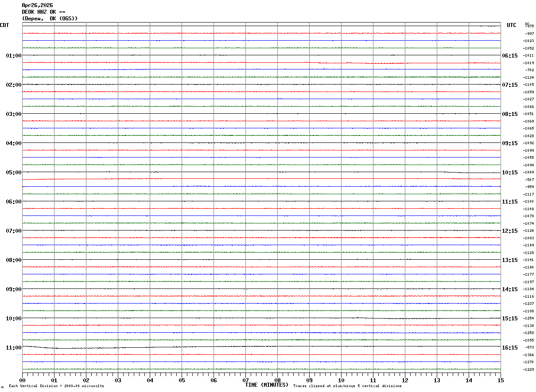Select minute tick label 07 on axis
536x392 pixels.
pos(245,380)
